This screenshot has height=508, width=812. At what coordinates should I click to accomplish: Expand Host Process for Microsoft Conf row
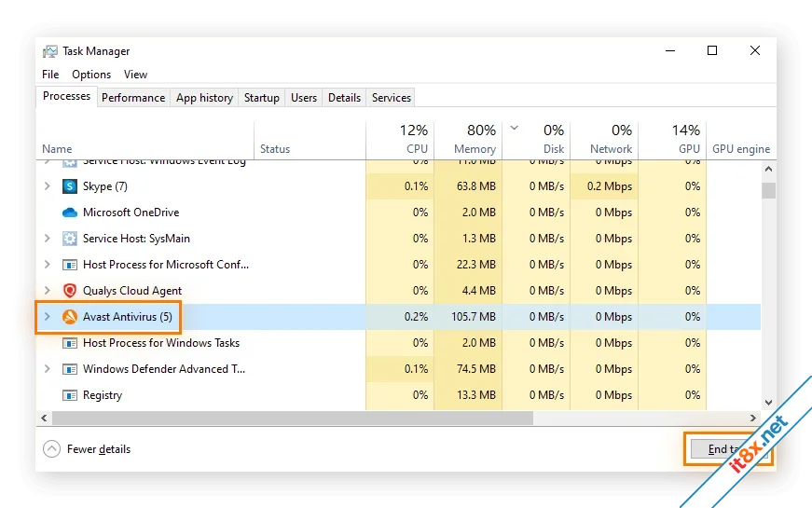tap(48, 264)
